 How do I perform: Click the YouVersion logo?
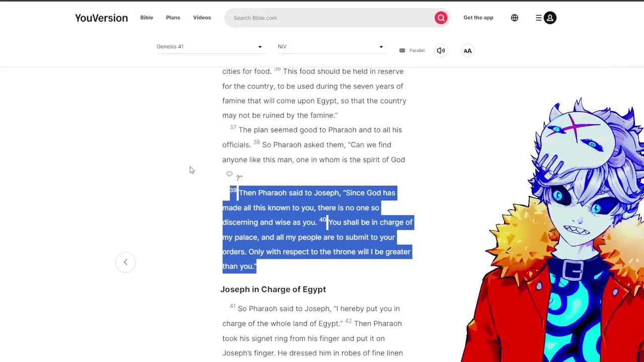click(x=101, y=18)
